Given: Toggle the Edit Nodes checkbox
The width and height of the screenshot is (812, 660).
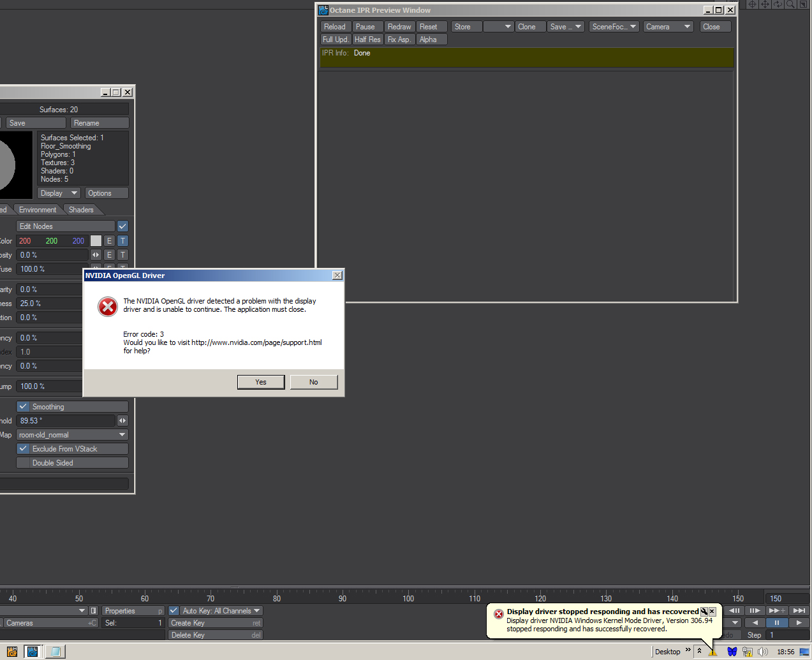Looking at the screenshot, I should click(x=123, y=226).
